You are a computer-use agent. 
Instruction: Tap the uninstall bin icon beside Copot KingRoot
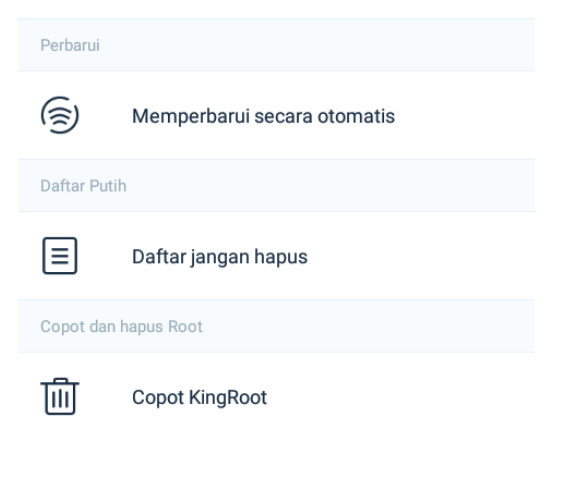coord(60,396)
